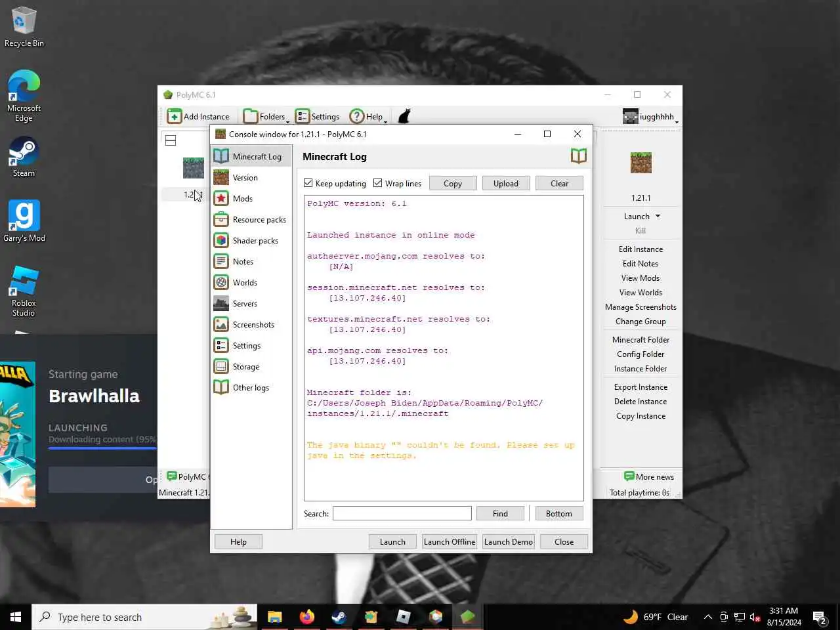Jump to log Bottom button
This screenshot has height=630, width=840.
click(x=559, y=514)
